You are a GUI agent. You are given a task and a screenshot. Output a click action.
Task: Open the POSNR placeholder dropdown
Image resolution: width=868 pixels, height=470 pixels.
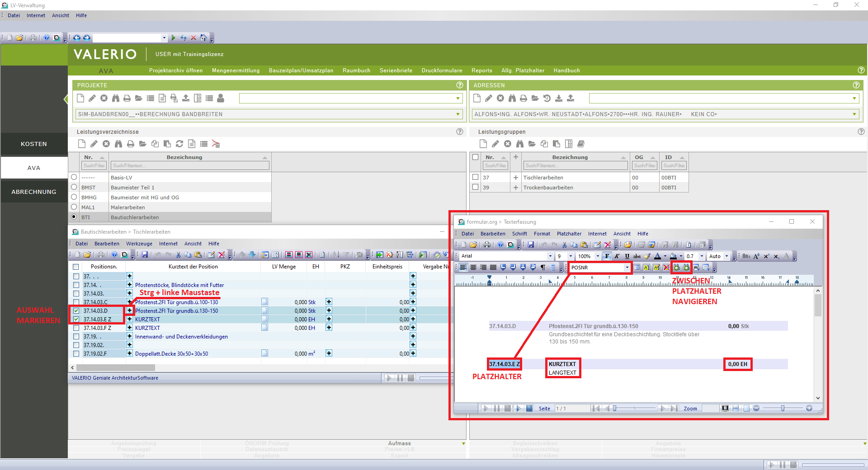627,268
